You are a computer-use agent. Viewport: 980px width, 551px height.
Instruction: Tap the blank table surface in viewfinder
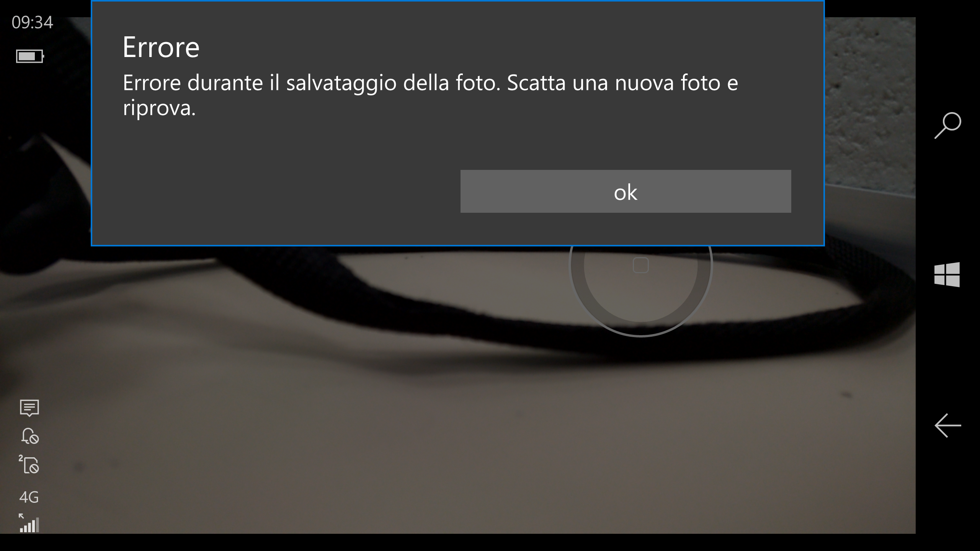459,452
